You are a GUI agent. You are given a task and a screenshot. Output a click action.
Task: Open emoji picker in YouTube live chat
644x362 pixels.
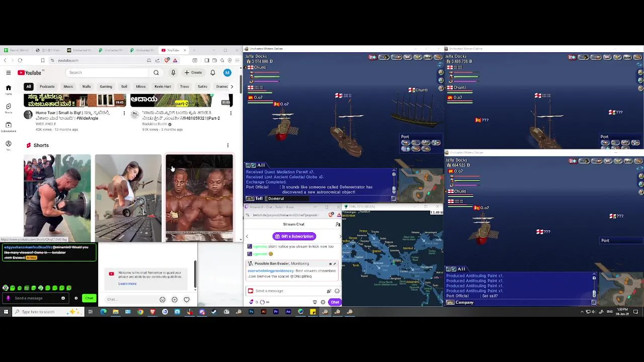click(163, 300)
